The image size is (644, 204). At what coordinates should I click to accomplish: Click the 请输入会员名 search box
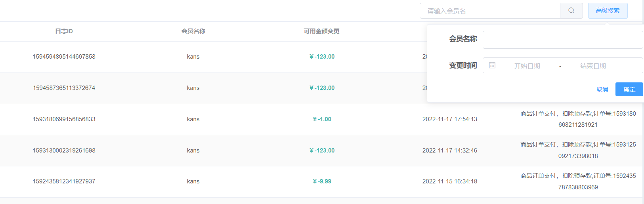(490, 11)
